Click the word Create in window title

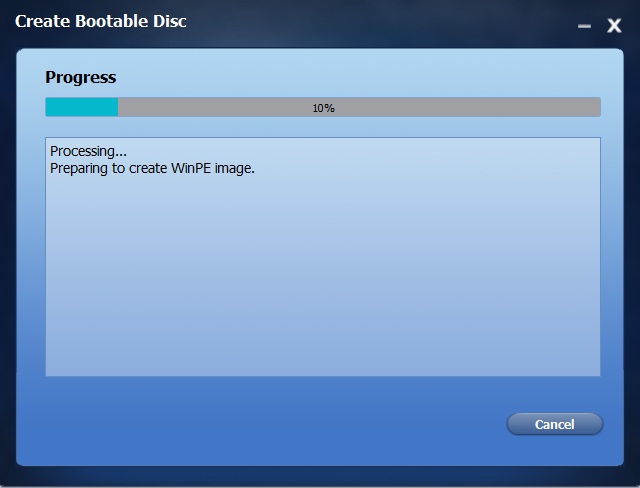point(43,21)
